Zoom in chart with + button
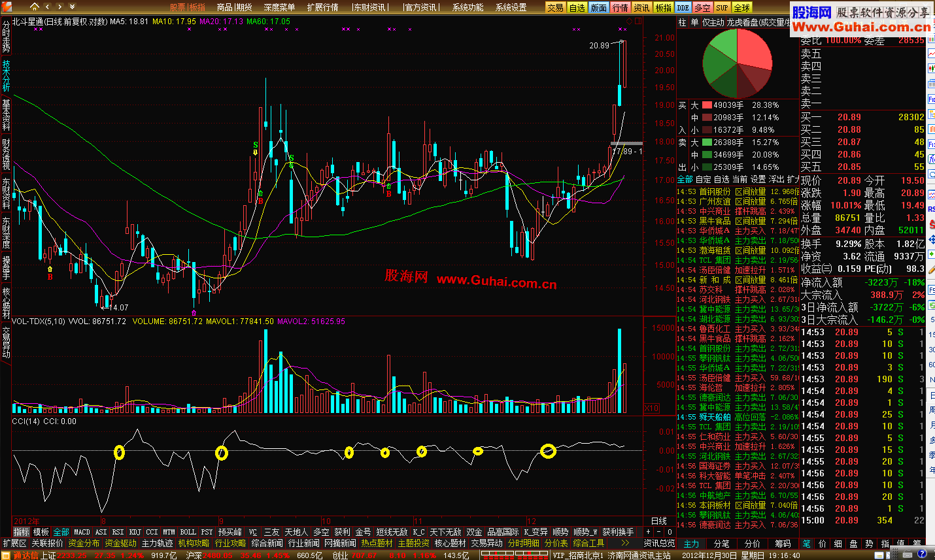Viewport: 935px width, 560px height. click(649, 532)
